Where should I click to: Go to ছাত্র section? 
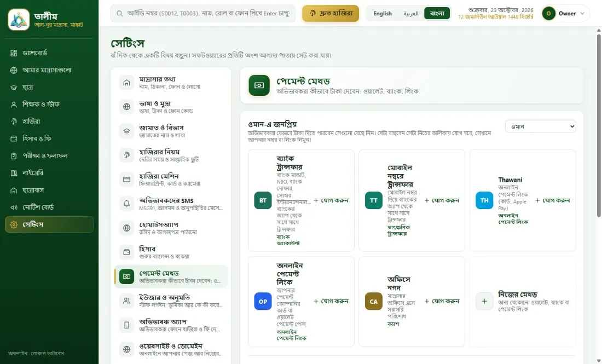(49, 88)
